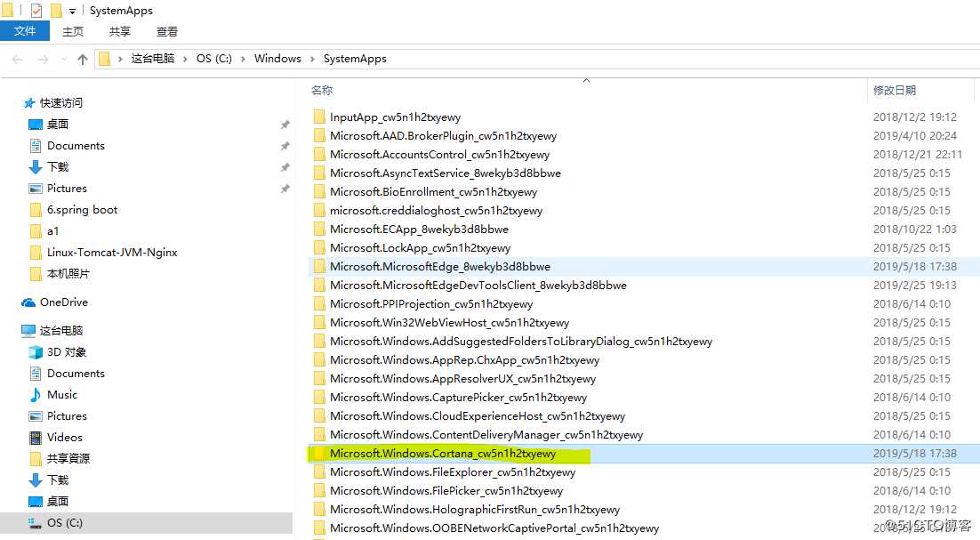Expand chevron after 这台电脑 breadcrumb

[185, 59]
